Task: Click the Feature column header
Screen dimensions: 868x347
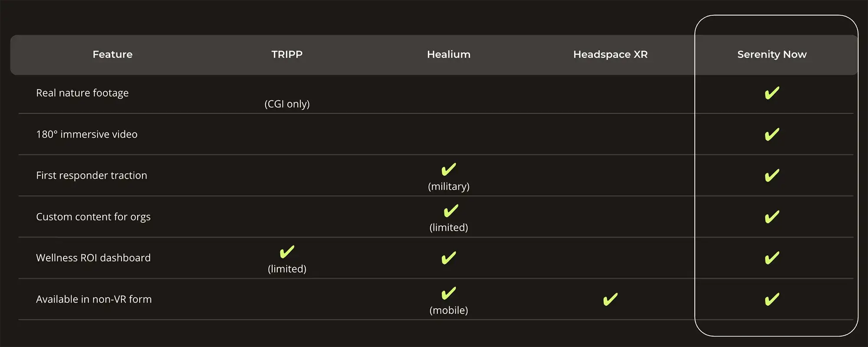Action: [x=112, y=54]
